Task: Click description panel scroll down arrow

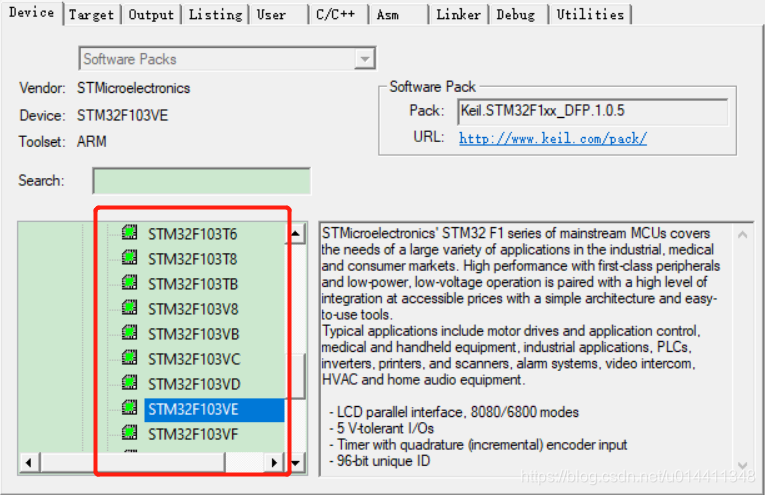Action: 743,465
